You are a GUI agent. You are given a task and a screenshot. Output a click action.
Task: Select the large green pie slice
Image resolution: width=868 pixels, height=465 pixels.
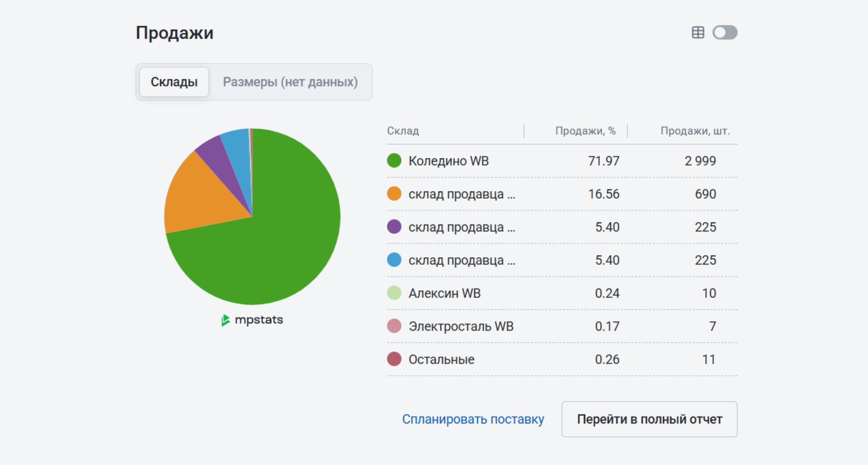[276, 237]
